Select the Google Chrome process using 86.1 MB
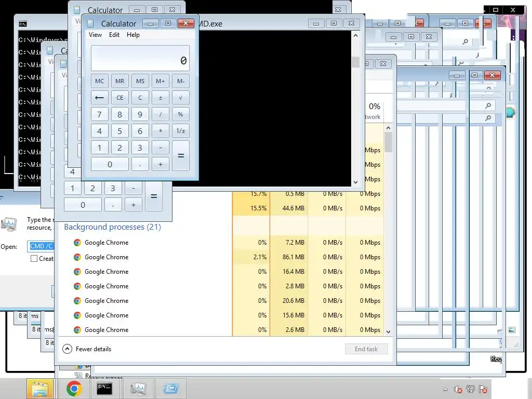The width and height of the screenshot is (532, 399). [x=221, y=257]
